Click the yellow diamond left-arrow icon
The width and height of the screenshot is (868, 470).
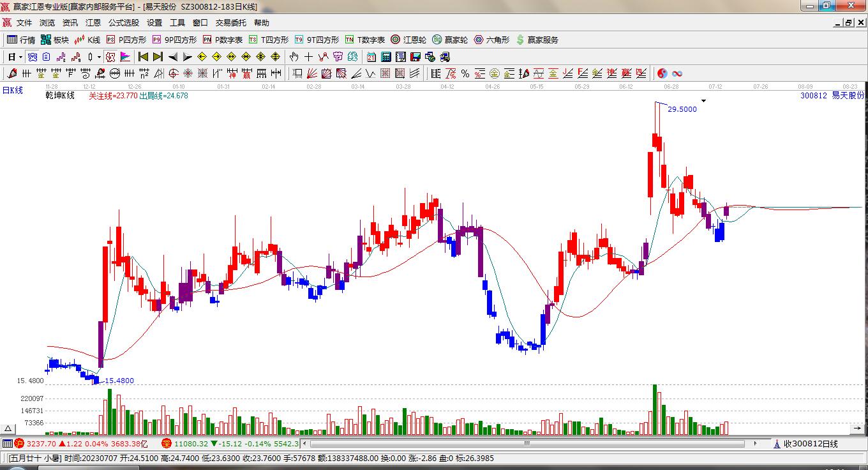click(x=202, y=57)
